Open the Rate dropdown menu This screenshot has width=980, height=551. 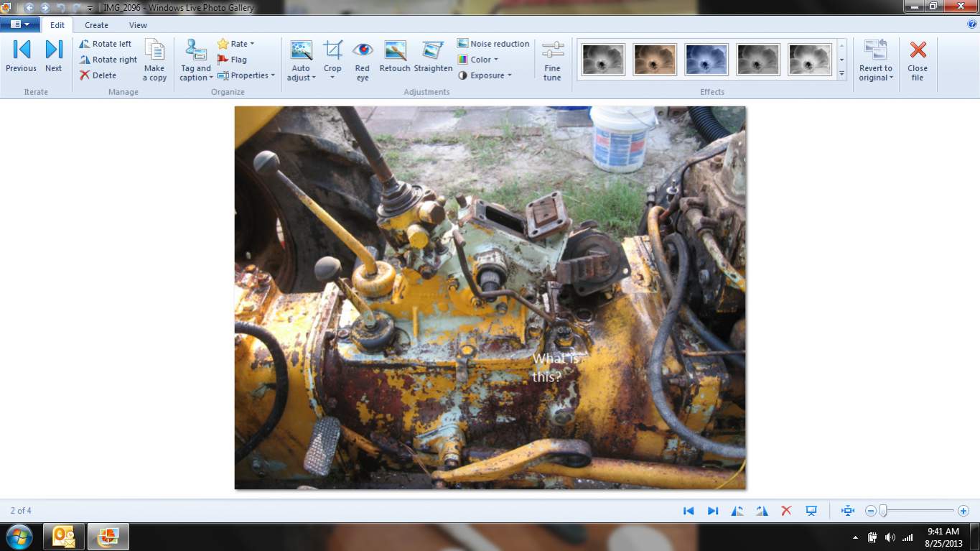pyautogui.click(x=236, y=44)
